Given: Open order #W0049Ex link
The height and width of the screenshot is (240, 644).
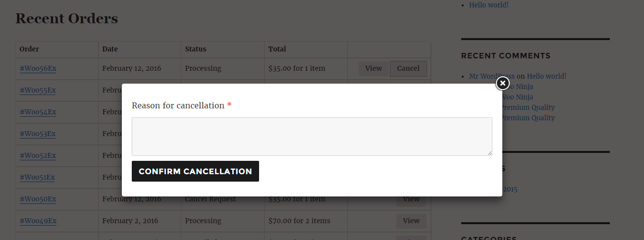Looking at the screenshot, I should point(38,221).
